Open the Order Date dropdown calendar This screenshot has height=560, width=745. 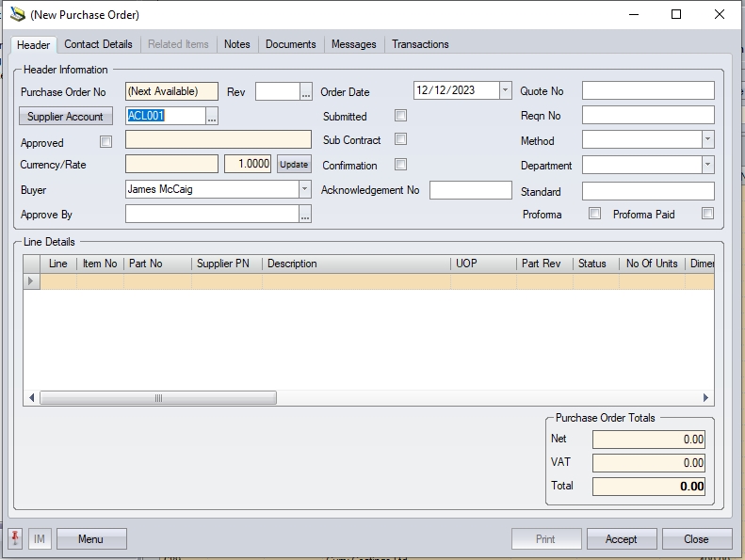pyautogui.click(x=505, y=90)
